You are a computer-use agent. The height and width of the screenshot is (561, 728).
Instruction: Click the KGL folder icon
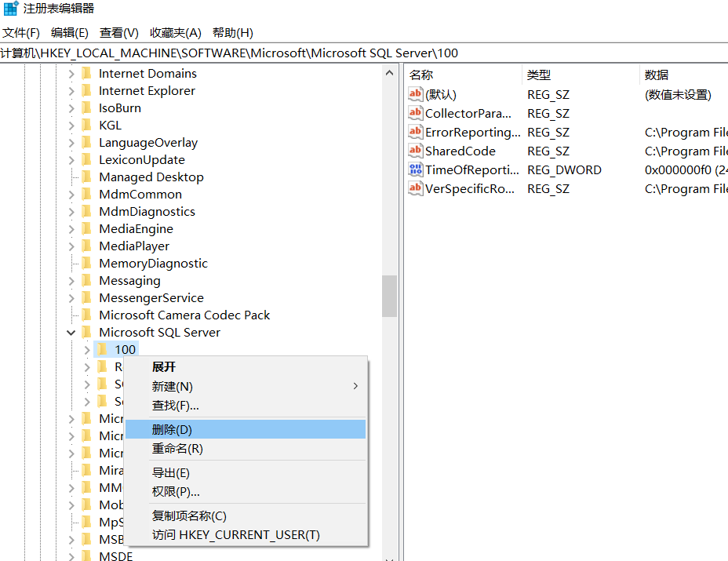click(86, 125)
